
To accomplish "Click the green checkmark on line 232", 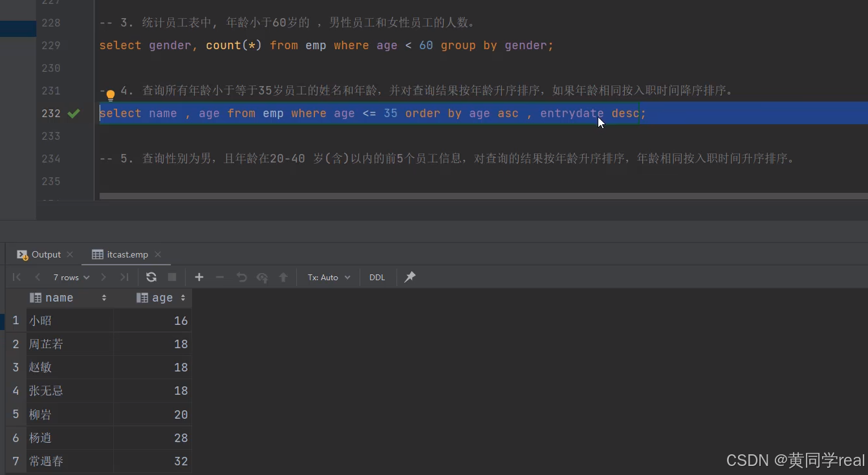I will pos(74,113).
